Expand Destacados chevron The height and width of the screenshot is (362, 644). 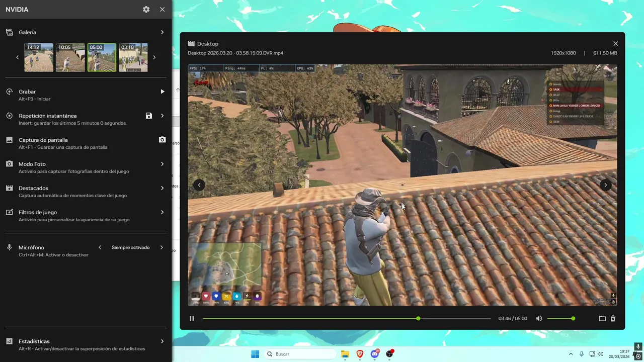point(162,188)
